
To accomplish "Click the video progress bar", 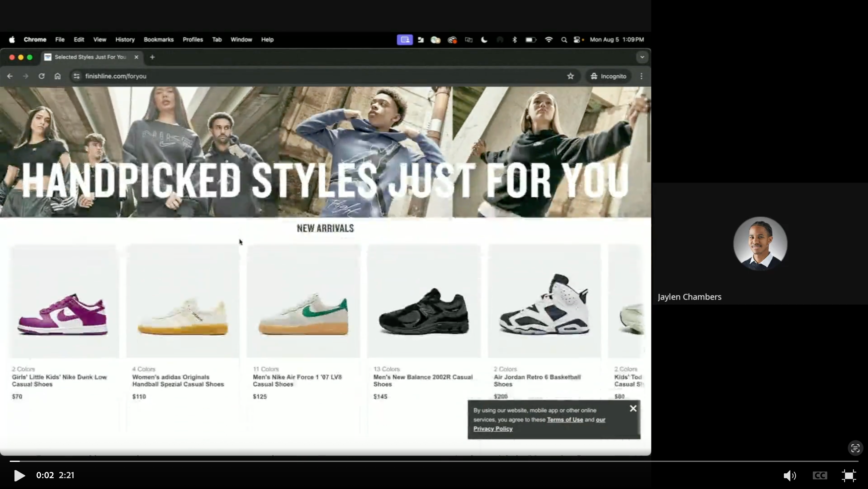I will tap(434, 461).
